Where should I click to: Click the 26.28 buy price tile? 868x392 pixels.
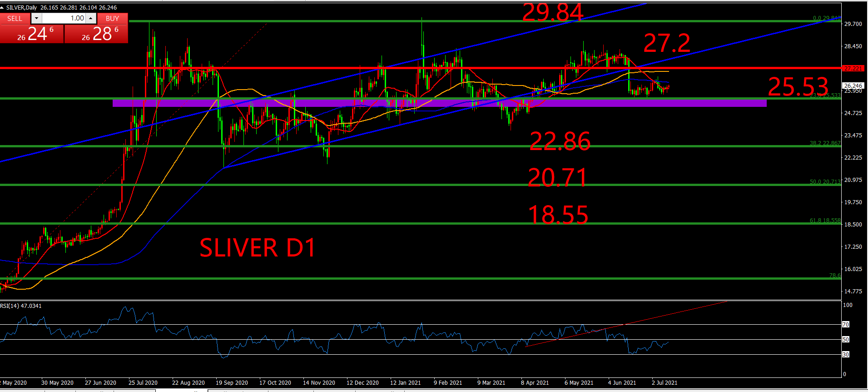(96, 34)
